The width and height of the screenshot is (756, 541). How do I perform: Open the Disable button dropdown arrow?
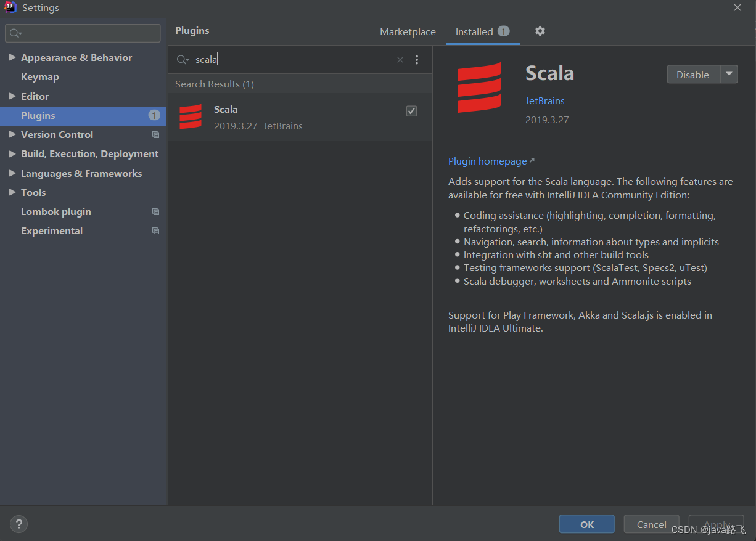tap(729, 74)
